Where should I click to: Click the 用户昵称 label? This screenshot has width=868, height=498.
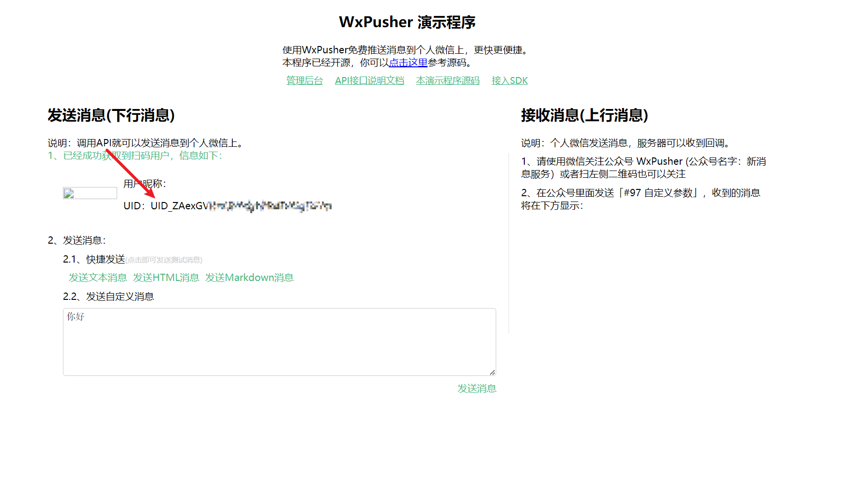145,184
